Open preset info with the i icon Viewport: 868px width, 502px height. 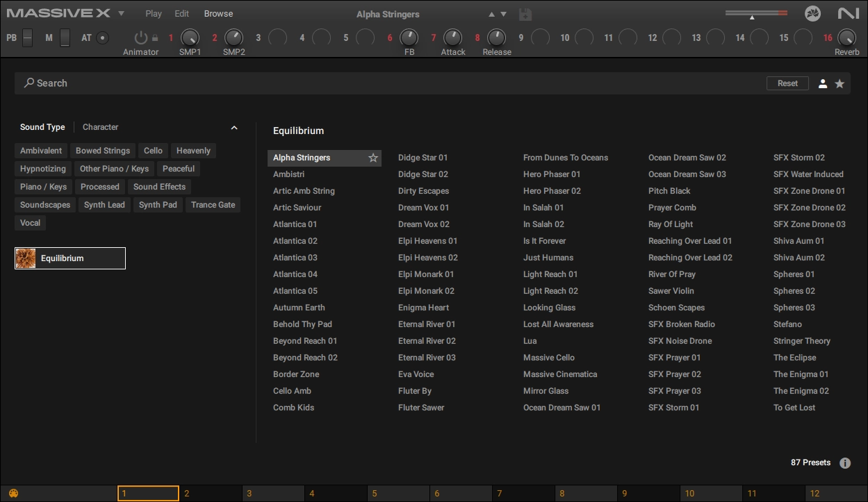845,463
